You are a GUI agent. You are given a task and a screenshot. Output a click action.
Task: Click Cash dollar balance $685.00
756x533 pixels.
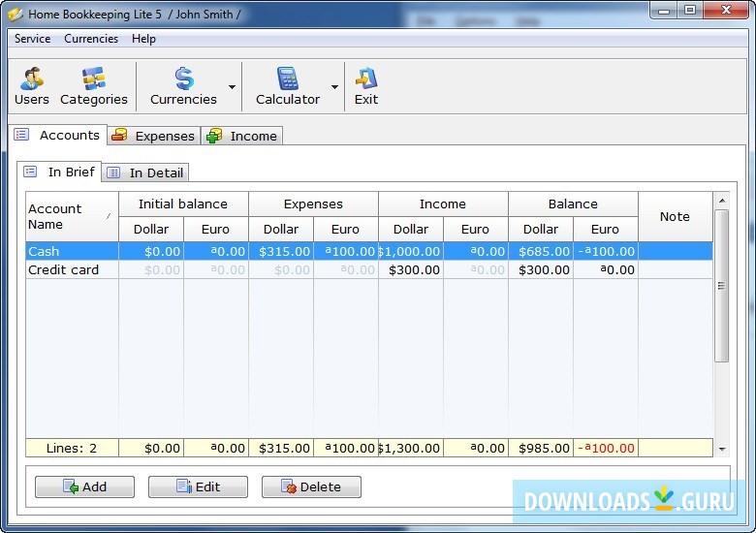545,252
